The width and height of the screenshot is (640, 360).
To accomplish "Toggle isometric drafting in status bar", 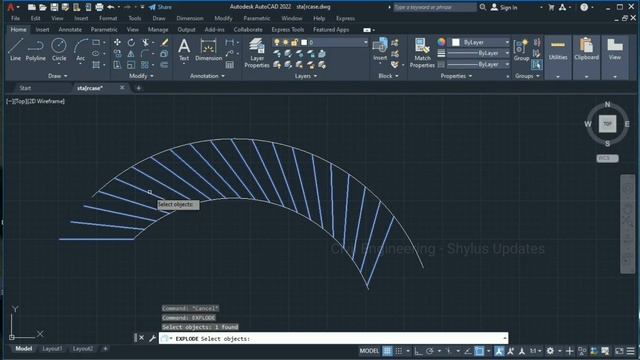I will (x=449, y=351).
